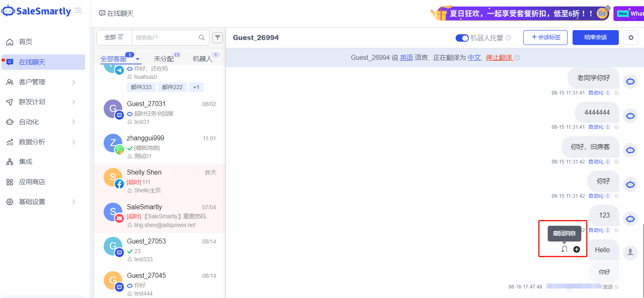
Task: Click the recall message arrow icon
Action: click(x=564, y=249)
